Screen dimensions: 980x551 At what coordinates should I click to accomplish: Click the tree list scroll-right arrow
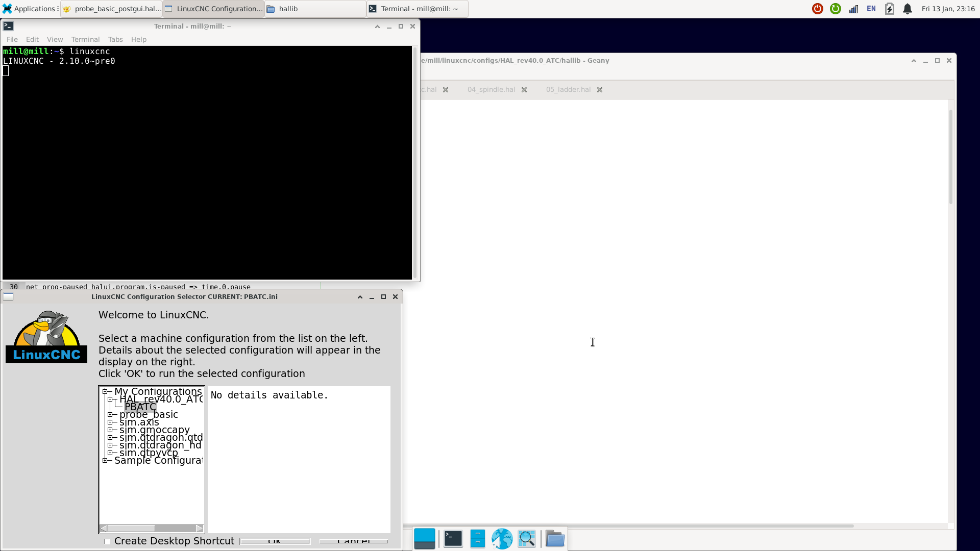click(200, 529)
